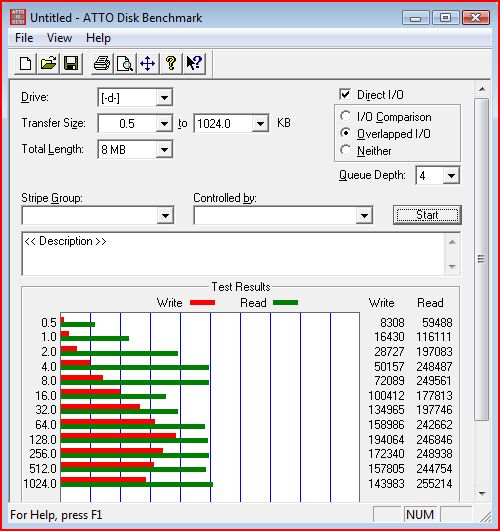Click the yellow question mark About icon
Viewport: 500px width, 531px height.
pyautogui.click(x=171, y=63)
